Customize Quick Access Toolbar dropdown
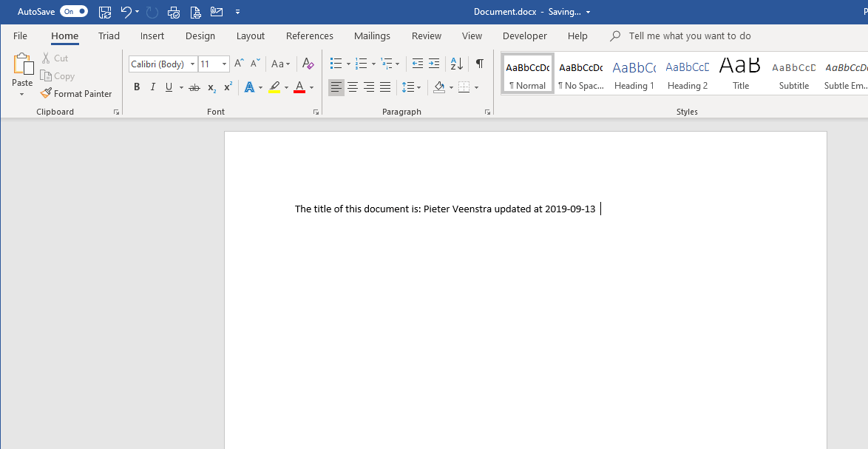 pyautogui.click(x=237, y=12)
